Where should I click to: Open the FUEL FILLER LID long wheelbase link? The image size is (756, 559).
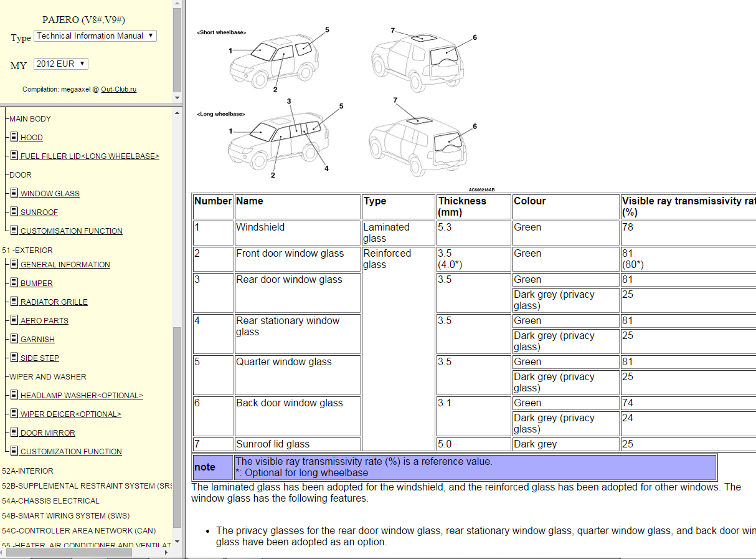[90, 156]
